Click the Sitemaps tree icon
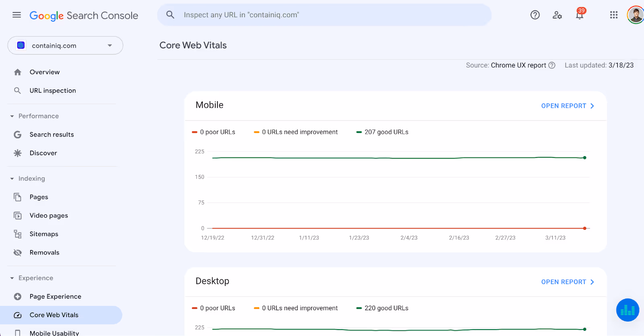644x336 pixels. [x=17, y=234]
